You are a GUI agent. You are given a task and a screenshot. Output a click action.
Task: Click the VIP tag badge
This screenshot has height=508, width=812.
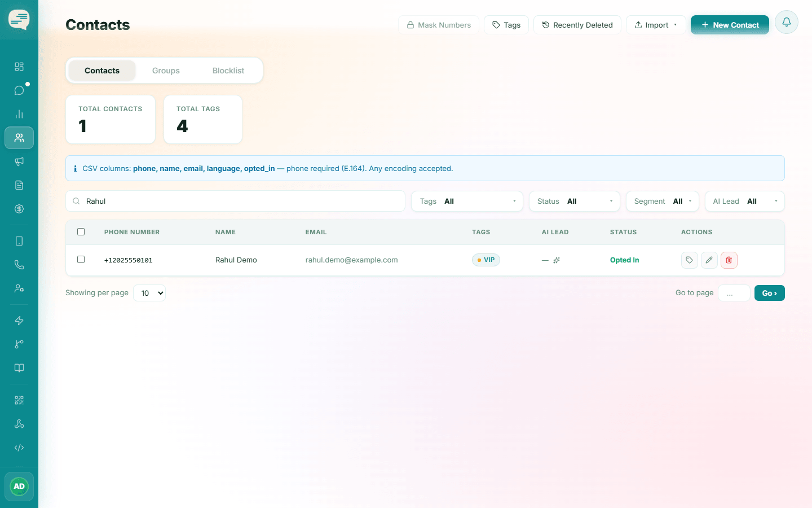coord(486,260)
